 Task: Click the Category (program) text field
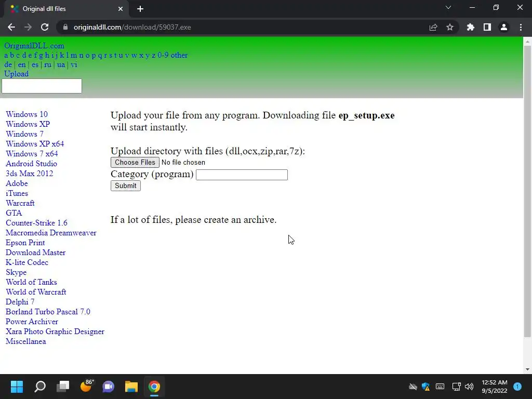tap(242, 175)
